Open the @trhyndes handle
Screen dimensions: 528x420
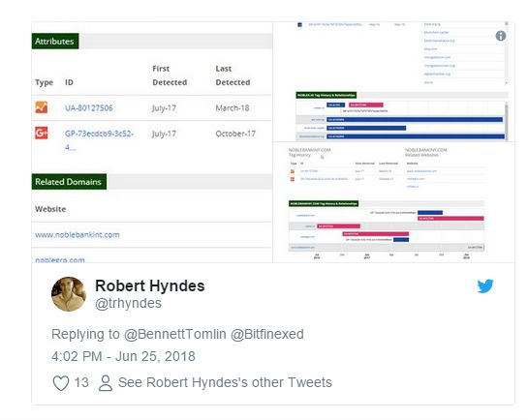click(x=128, y=303)
